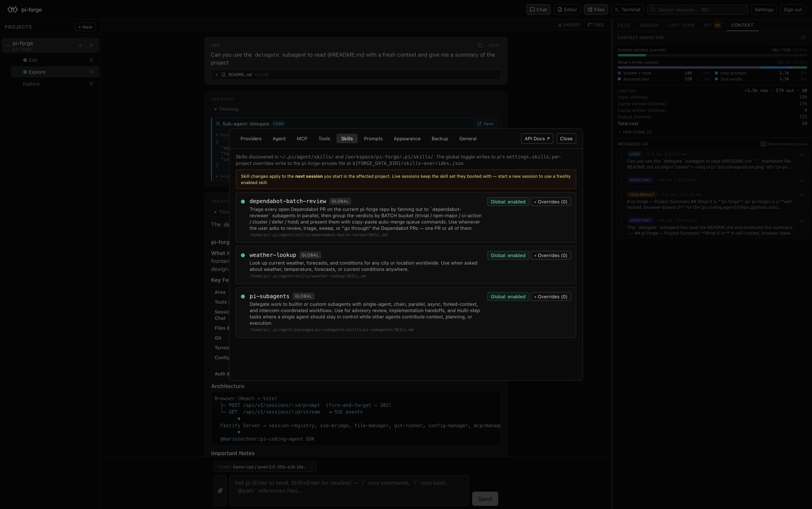812x509 pixels.
Task: Switch to the General settings tab
Action: click(x=468, y=139)
